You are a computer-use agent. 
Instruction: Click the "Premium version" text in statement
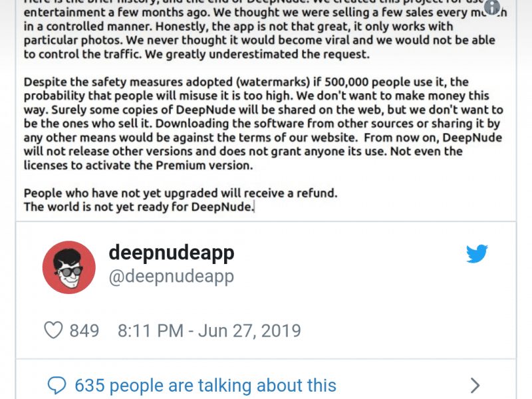click(x=204, y=166)
